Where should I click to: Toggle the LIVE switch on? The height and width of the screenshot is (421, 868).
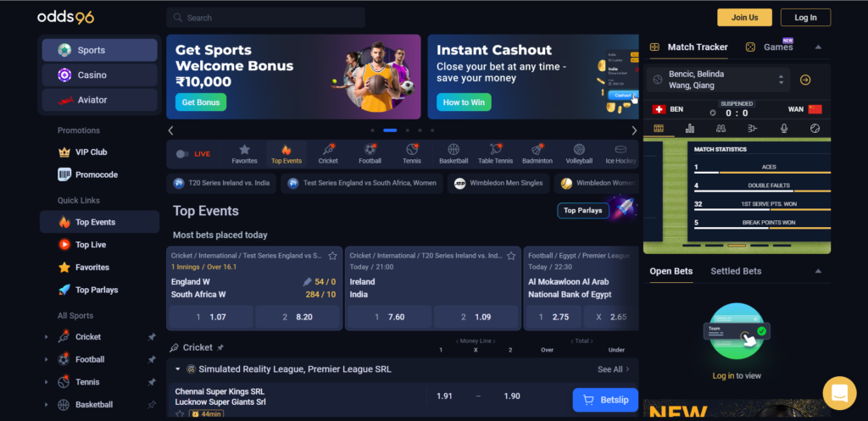tap(182, 154)
